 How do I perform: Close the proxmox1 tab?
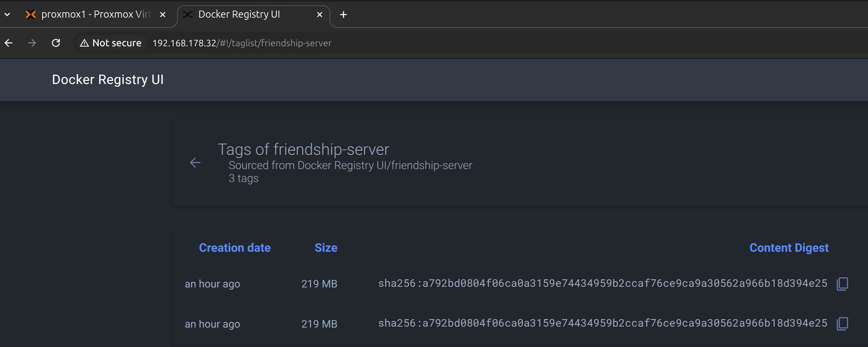163,15
